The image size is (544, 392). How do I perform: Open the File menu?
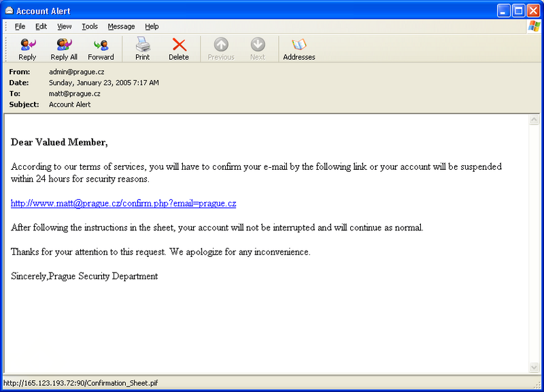pyautogui.click(x=20, y=26)
